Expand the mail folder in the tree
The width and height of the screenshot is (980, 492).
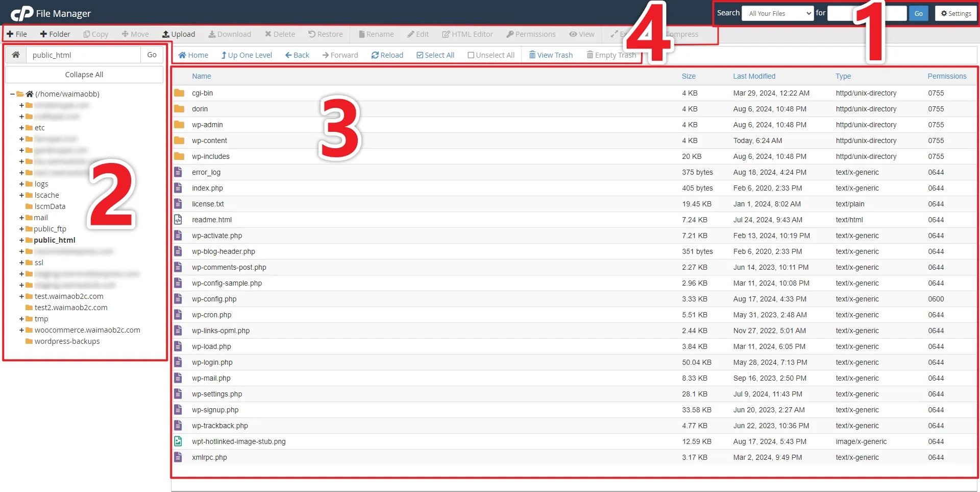[20, 217]
